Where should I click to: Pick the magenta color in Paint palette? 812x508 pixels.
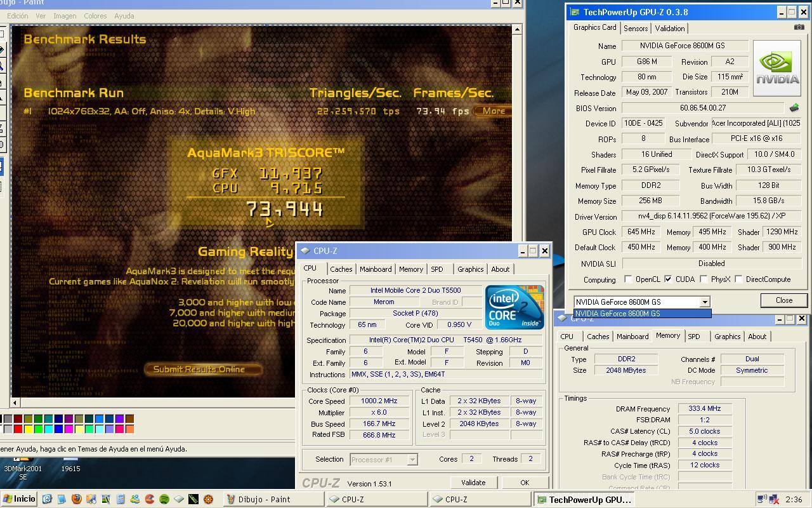point(69,429)
